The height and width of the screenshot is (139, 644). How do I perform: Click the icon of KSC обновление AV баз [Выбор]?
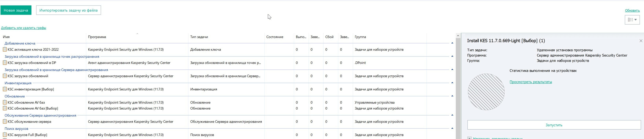(x=5, y=108)
